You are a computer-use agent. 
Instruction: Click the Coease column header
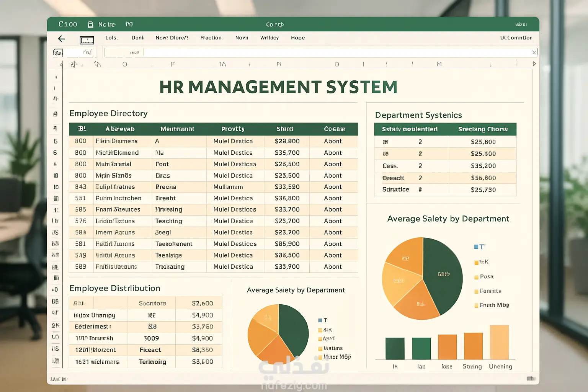(334, 129)
